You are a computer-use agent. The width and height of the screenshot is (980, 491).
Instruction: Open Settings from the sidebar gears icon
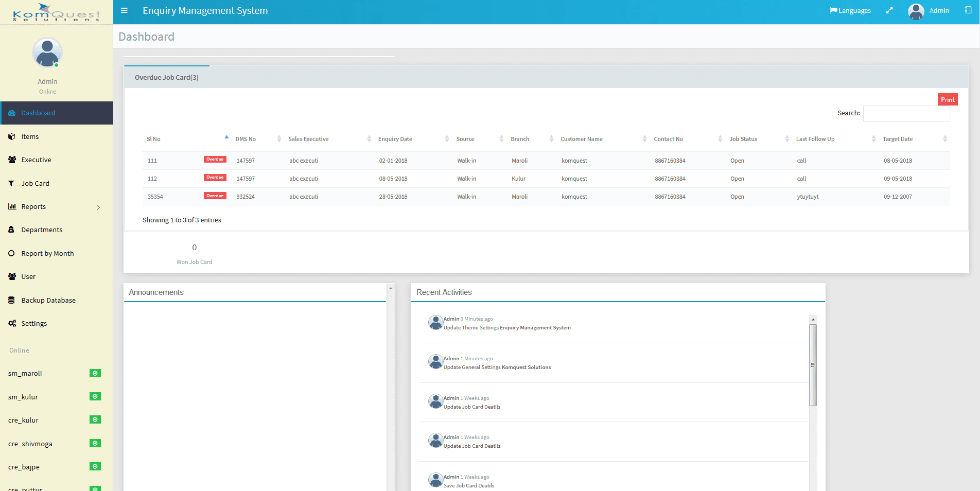12,323
